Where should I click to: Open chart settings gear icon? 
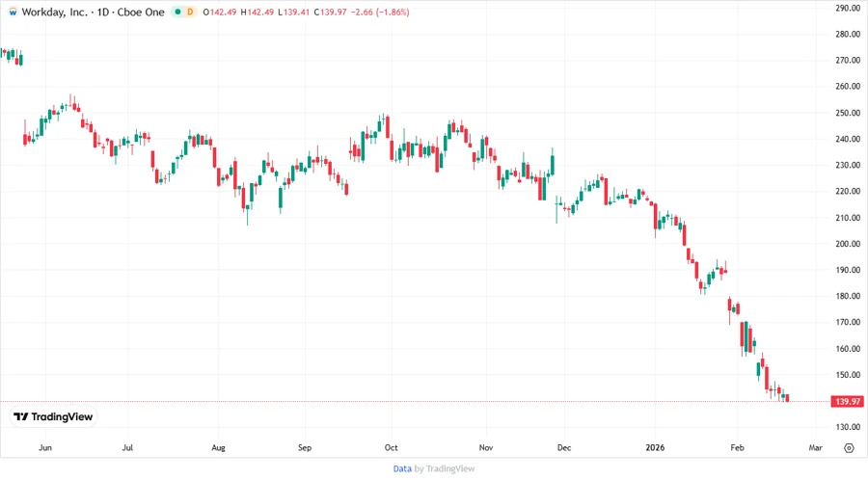pos(849,448)
